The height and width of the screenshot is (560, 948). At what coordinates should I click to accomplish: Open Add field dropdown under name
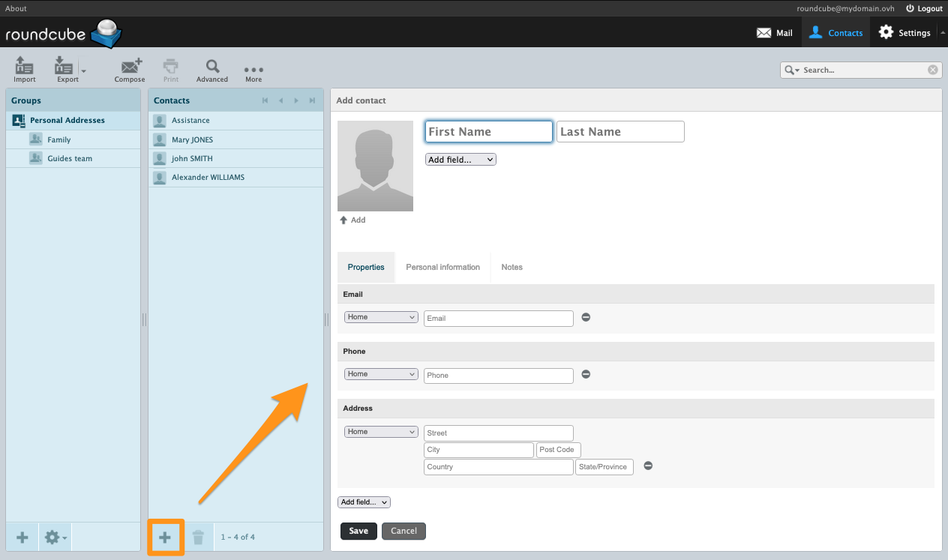click(x=460, y=160)
